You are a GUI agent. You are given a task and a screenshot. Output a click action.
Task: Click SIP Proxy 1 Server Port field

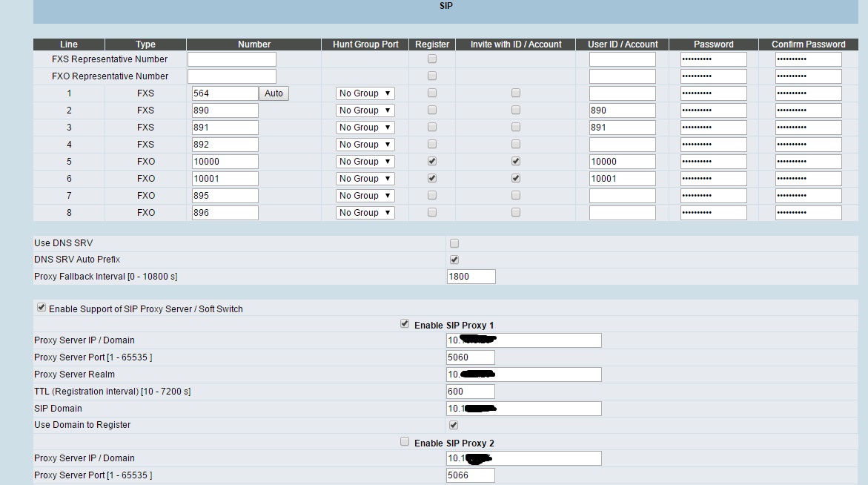[x=471, y=357]
